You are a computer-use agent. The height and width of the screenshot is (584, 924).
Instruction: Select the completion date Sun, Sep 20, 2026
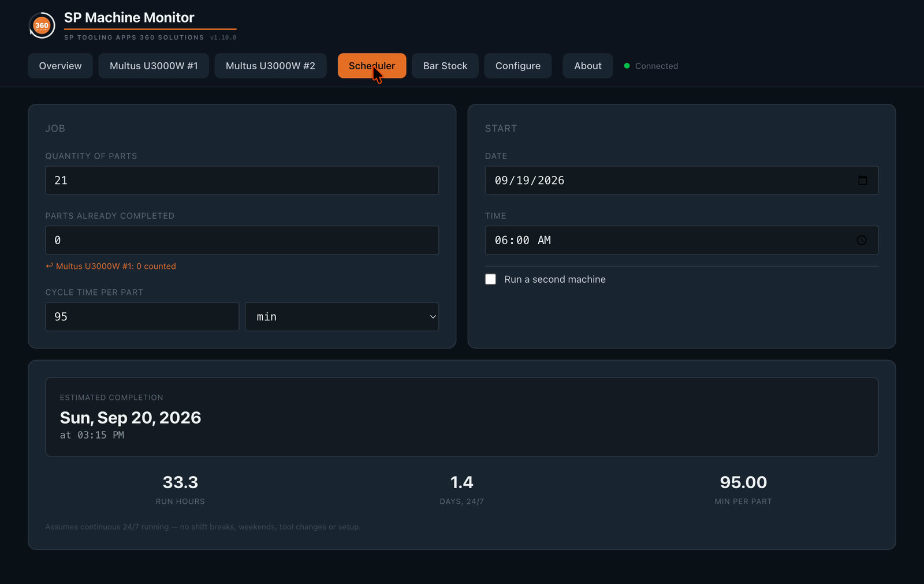point(131,418)
